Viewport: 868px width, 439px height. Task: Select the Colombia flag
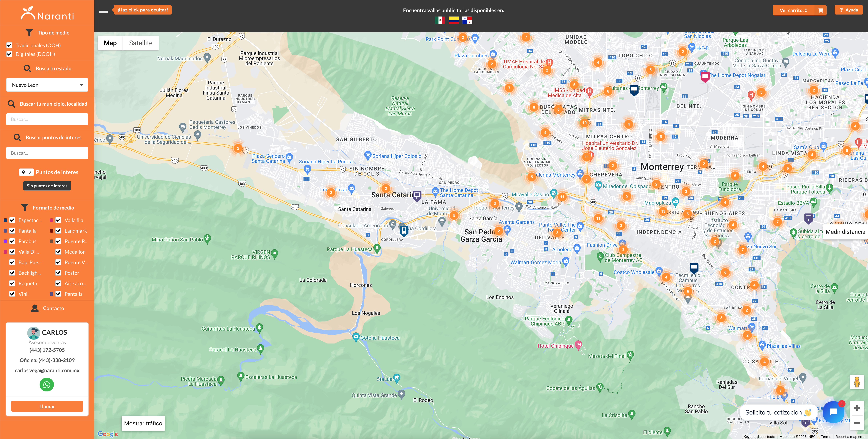454,21
